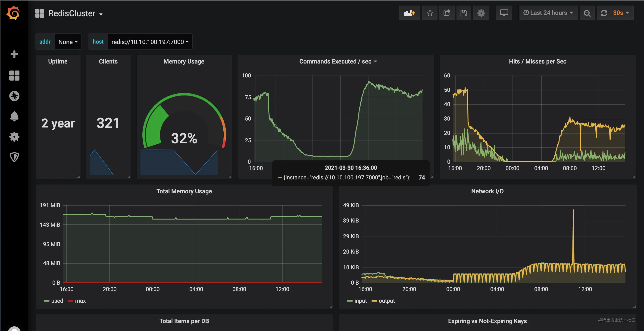This screenshot has height=331, width=644.
Task: Toggle the input series in legend
Action: click(x=360, y=301)
